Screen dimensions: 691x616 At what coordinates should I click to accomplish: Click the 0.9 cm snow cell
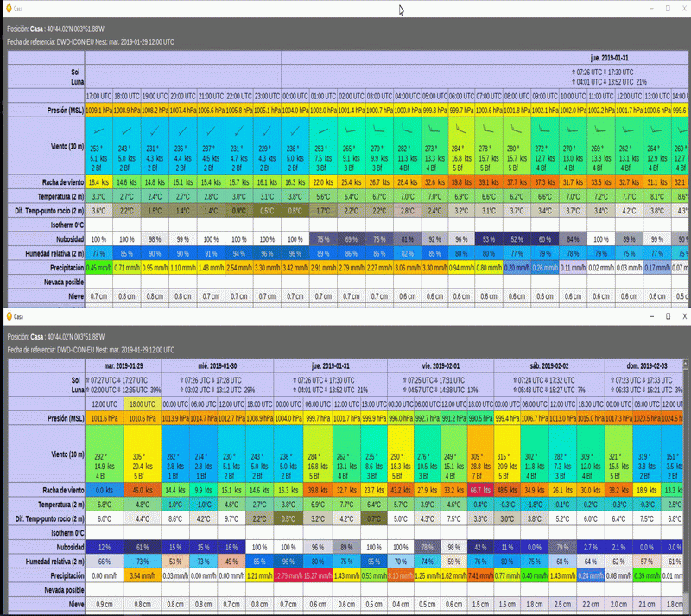[105, 604]
